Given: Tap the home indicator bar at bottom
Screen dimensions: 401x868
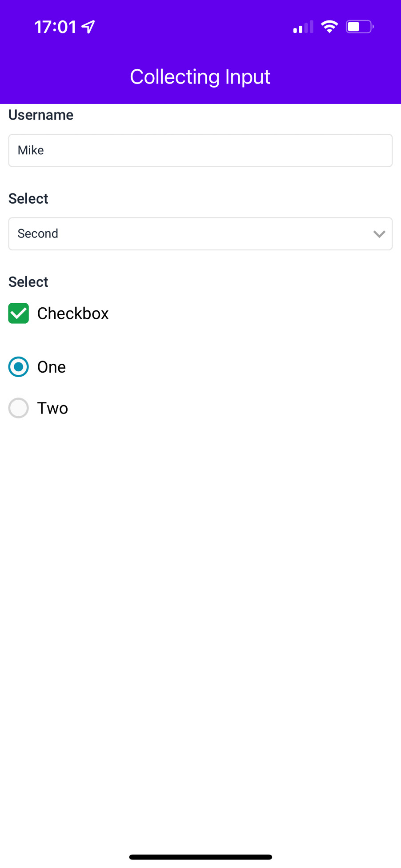Looking at the screenshot, I should pyautogui.click(x=200, y=857).
